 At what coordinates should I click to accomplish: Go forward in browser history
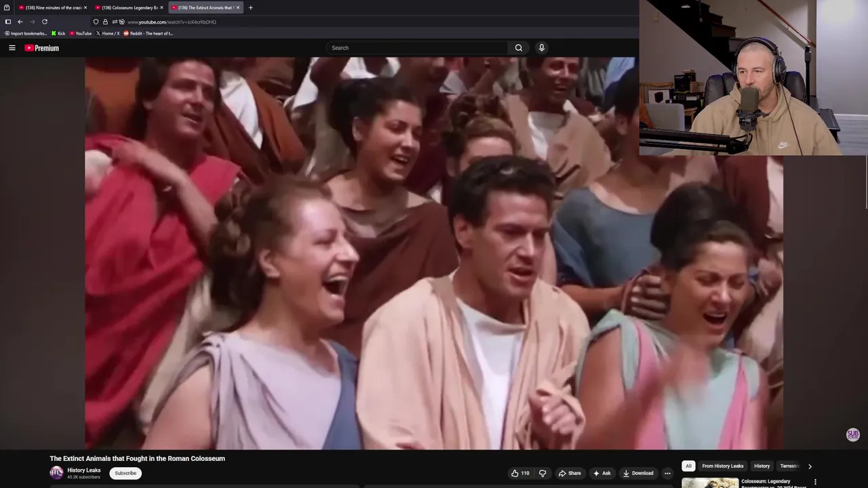click(32, 22)
